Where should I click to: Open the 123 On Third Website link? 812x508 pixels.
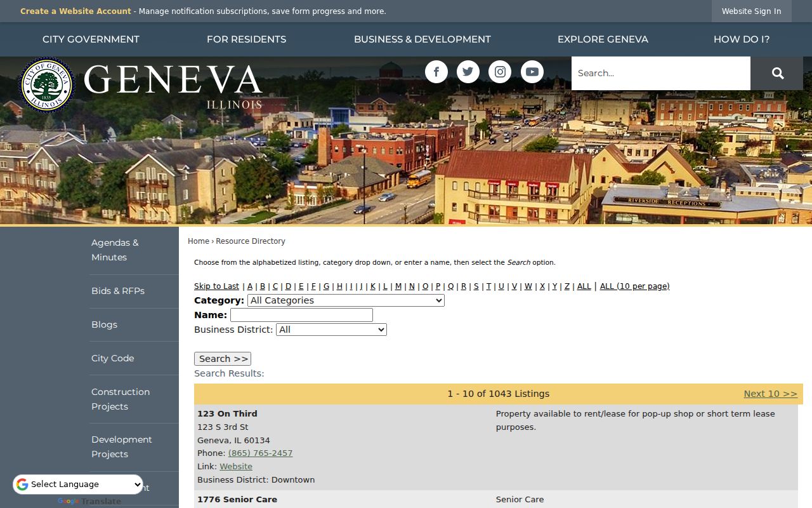[236, 467]
